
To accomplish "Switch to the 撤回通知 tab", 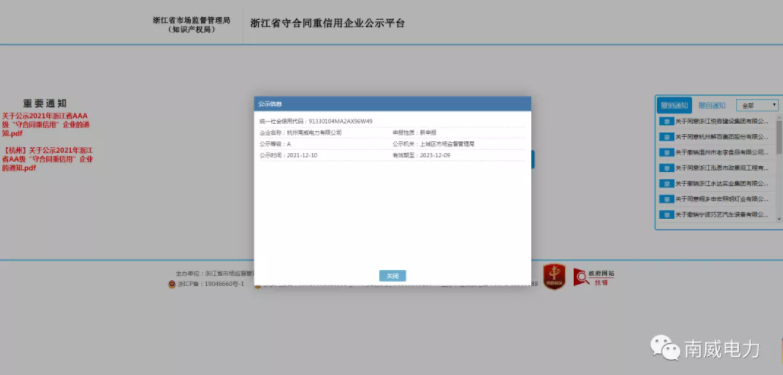I will [x=712, y=105].
